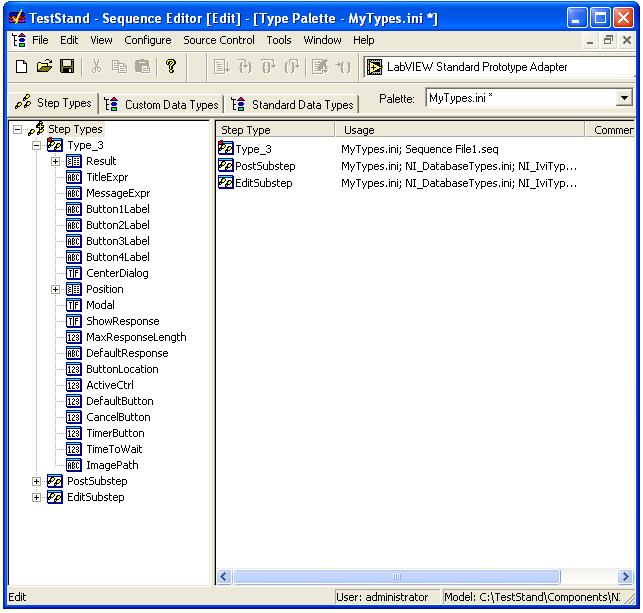Click the TitleExpr string property icon
The height and width of the screenshot is (613, 643).
click(73, 177)
